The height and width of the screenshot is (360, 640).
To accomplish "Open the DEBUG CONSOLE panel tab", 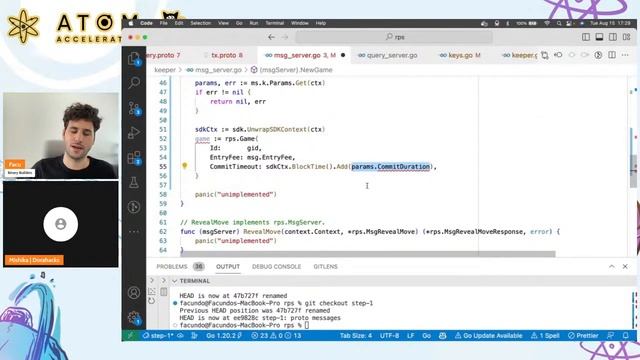I will (276, 267).
